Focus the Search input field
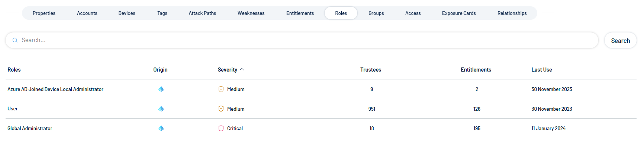Viewport: 644px width, 148px height. coord(302,40)
